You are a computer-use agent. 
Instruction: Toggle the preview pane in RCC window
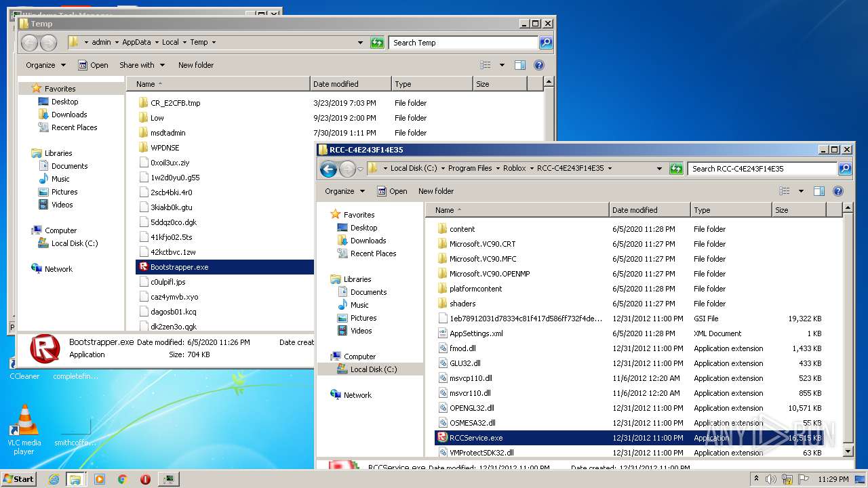(x=818, y=191)
